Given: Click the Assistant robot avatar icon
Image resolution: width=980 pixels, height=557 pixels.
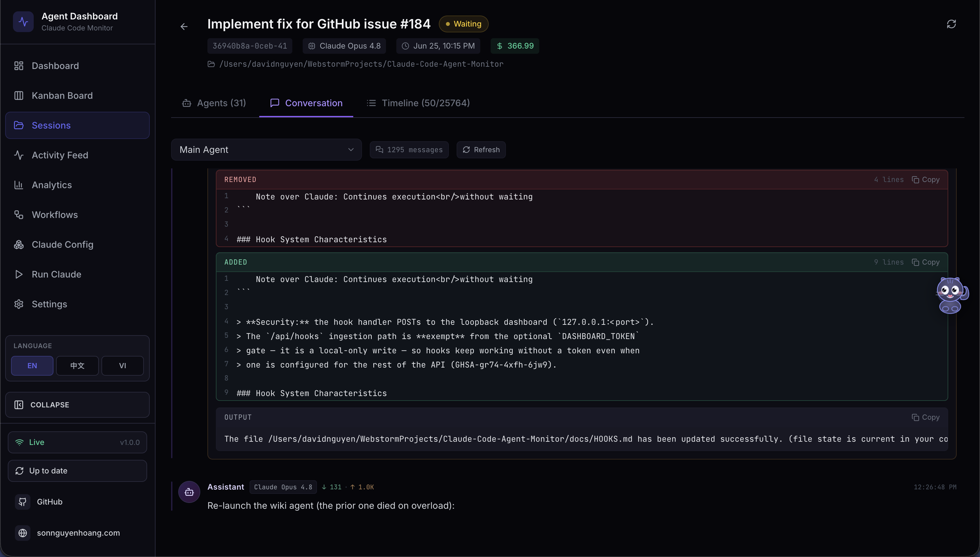Looking at the screenshot, I should point(189,492).
